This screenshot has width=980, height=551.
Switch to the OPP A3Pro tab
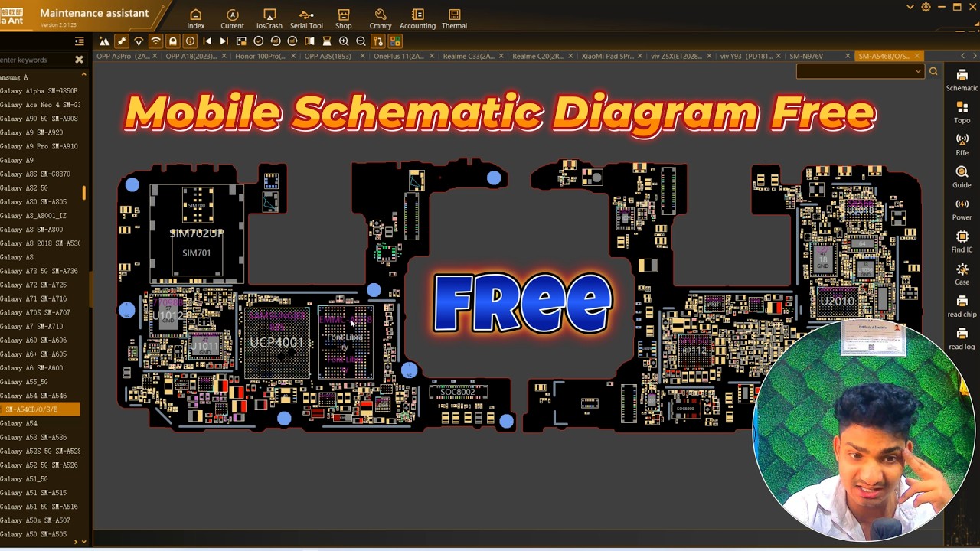122,56
